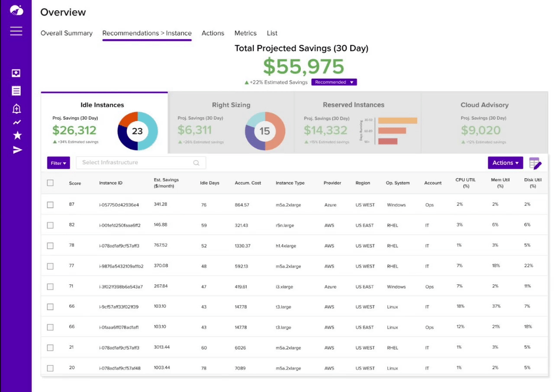This screenshot has width=554, height=392.
Task: Select Recommendations > Instance tab
Action: [x=147, y=33]
